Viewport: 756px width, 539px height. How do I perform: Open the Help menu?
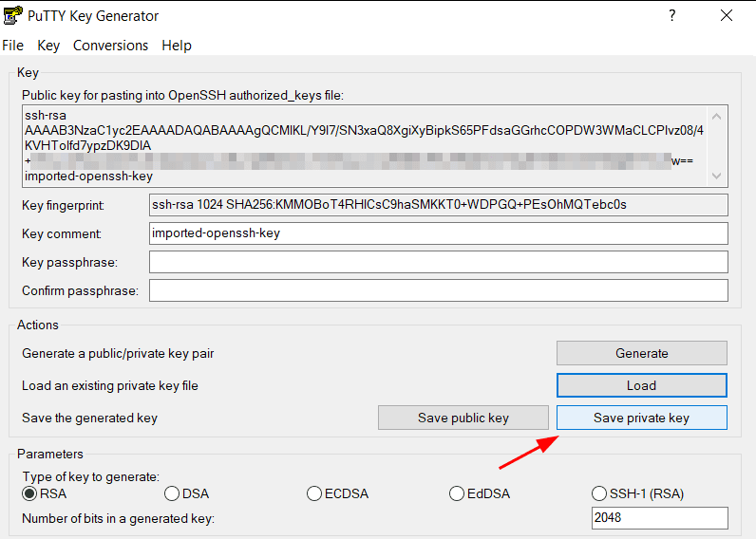tap(177, 46)
